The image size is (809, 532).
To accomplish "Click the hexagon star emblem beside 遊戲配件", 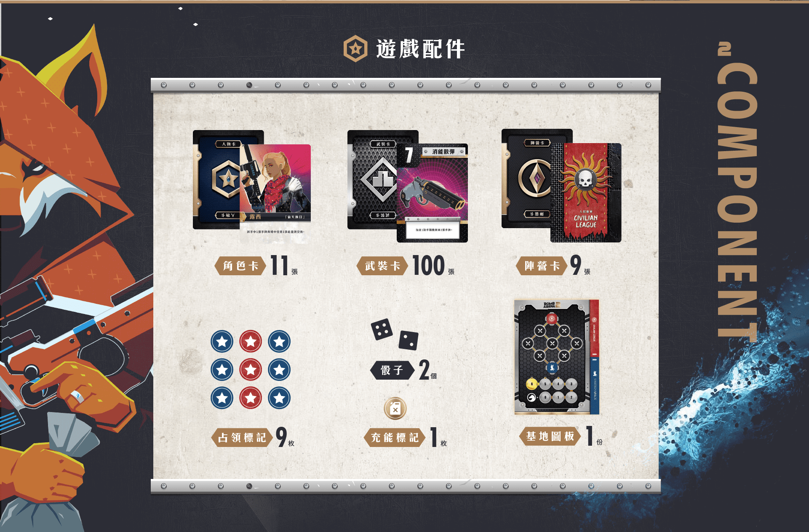I will (x=355, y=49).
